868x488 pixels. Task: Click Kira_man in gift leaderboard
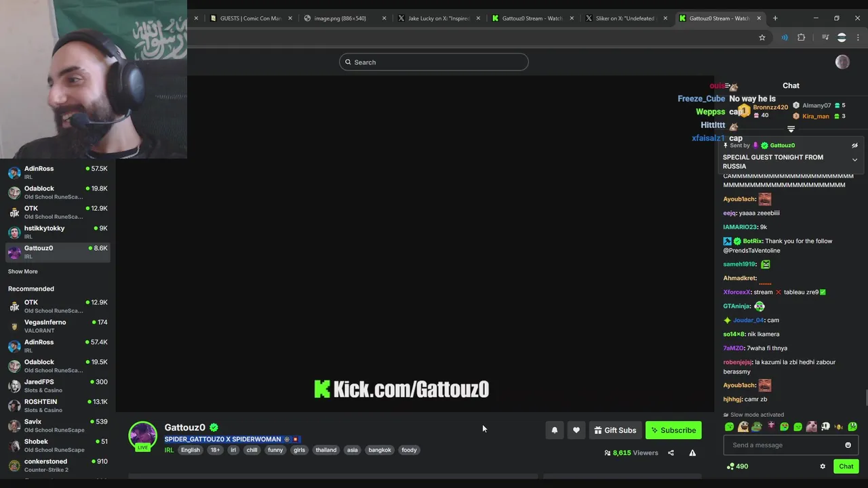click(x=816, y=117)
